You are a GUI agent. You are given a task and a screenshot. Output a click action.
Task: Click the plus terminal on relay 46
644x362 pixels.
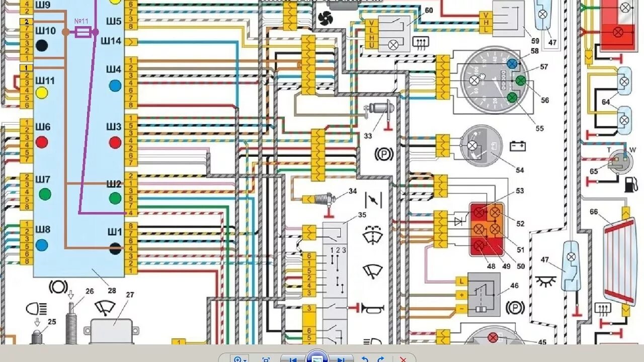(x=461, y=295)
